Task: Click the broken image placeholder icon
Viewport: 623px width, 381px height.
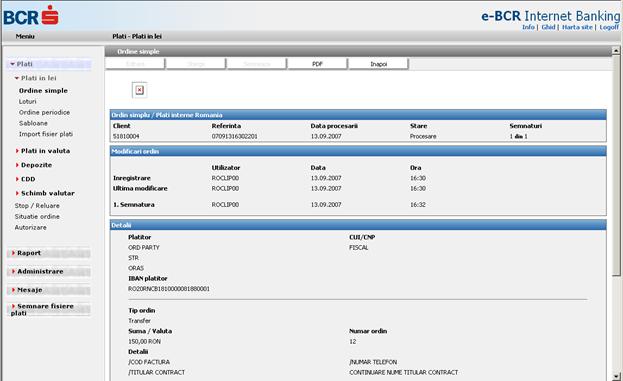Action: click(139, 90)
